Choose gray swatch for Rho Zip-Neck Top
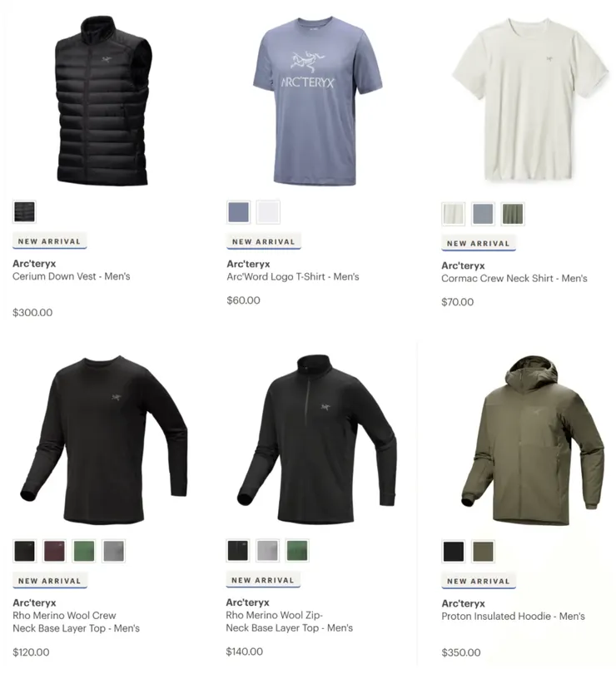Image resolution: width=616 pixels, height=674 pixels. 267,551
